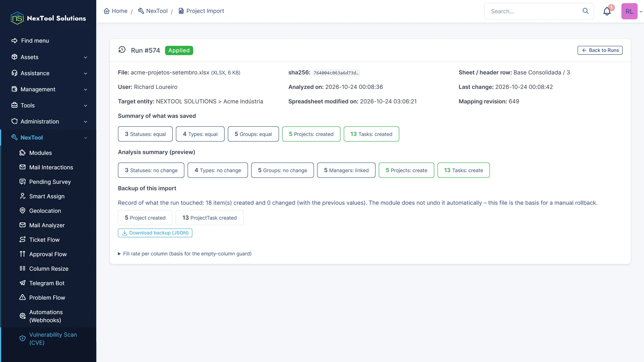This screenshot has height=362, width=644.
Task: Open Mail Interactions envelope icon
Action: click(23, 167)
